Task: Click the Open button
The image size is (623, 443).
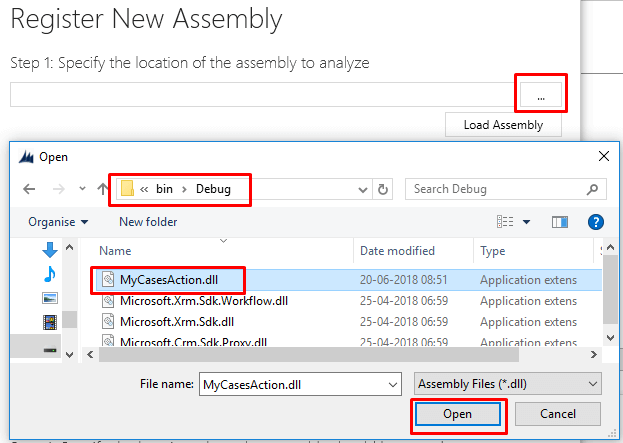Action: (458, 414)
